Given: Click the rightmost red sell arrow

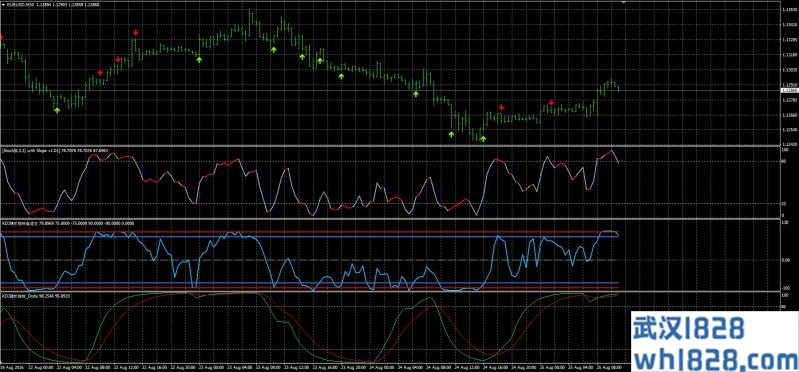Looking at the screenshot, I should [551, 102].
